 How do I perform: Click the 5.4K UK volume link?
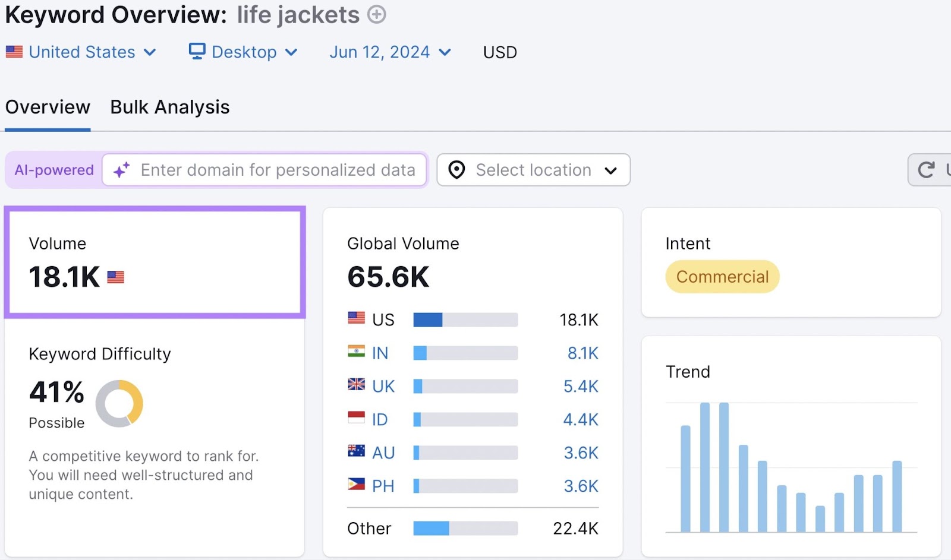point(581,387)
